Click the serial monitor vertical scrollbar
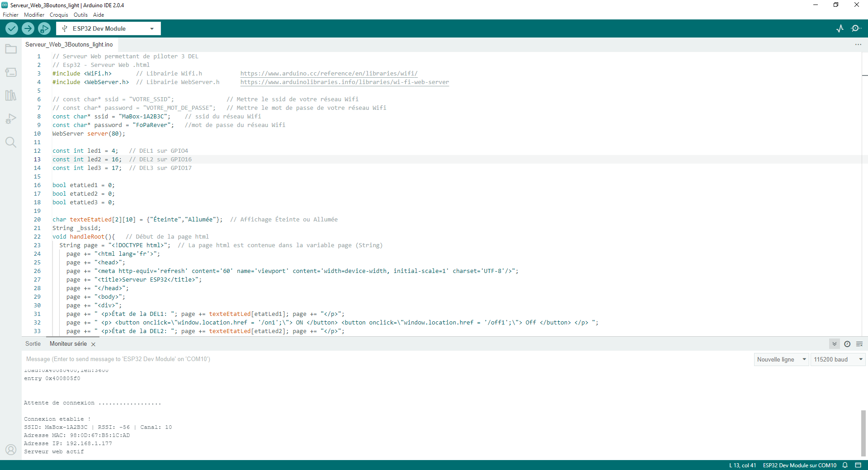Viewport: 868px width, 470px height. point(863,433)
